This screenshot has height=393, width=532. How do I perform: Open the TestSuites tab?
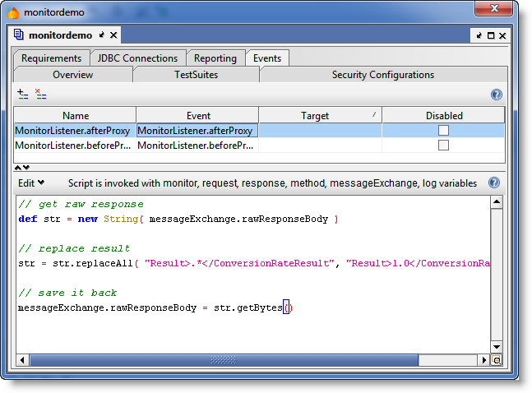click(x=196, y=75)
